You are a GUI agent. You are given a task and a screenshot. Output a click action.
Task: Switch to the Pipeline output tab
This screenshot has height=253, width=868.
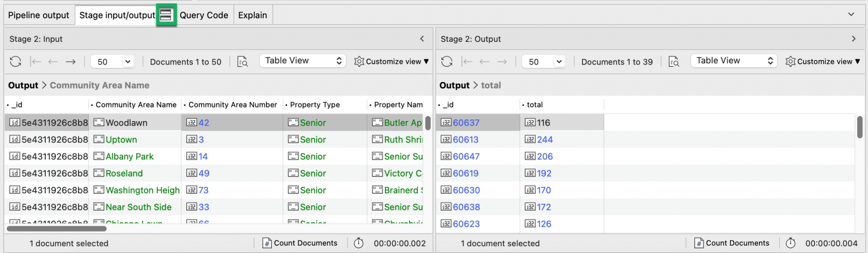coord(38,15)
